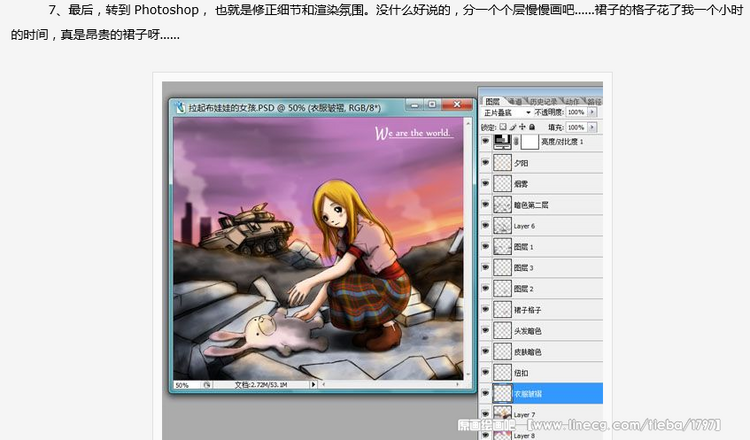Viewport: 750px width, 440px height.
Task: Click the horizontal scrollbar left arrow
Action: tap(324, 384)
